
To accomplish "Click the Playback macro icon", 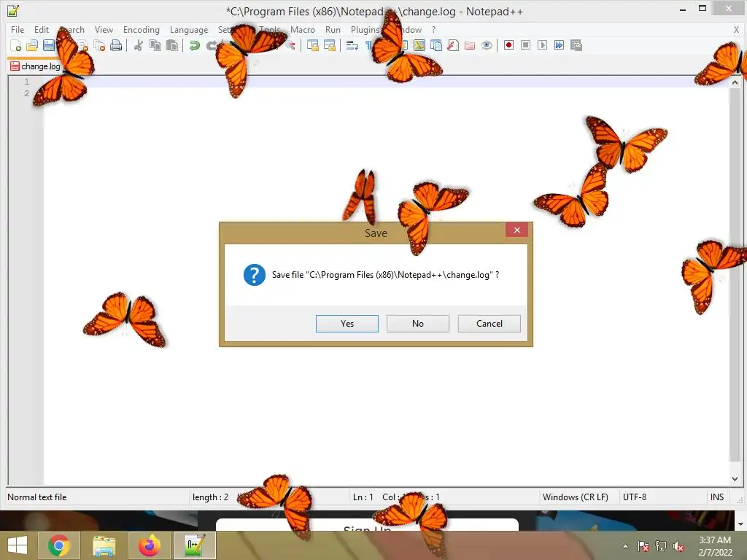I will (x=542, y=45).
